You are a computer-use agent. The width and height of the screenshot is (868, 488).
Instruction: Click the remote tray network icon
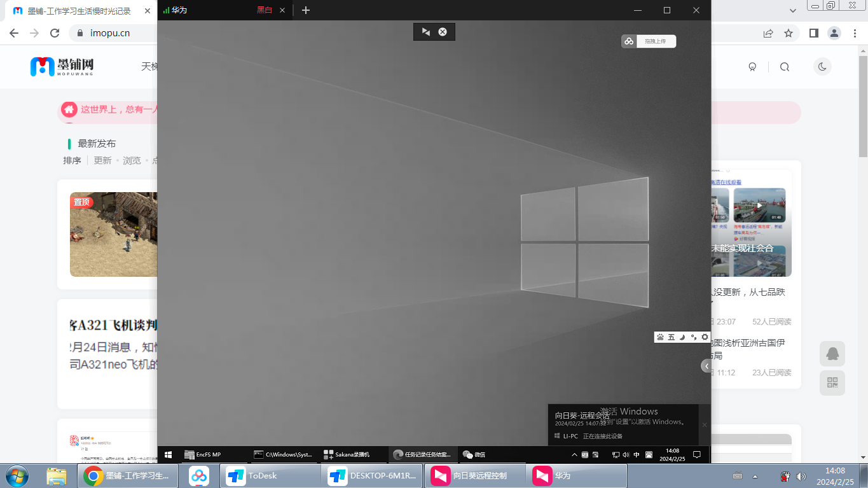point(616,455)
